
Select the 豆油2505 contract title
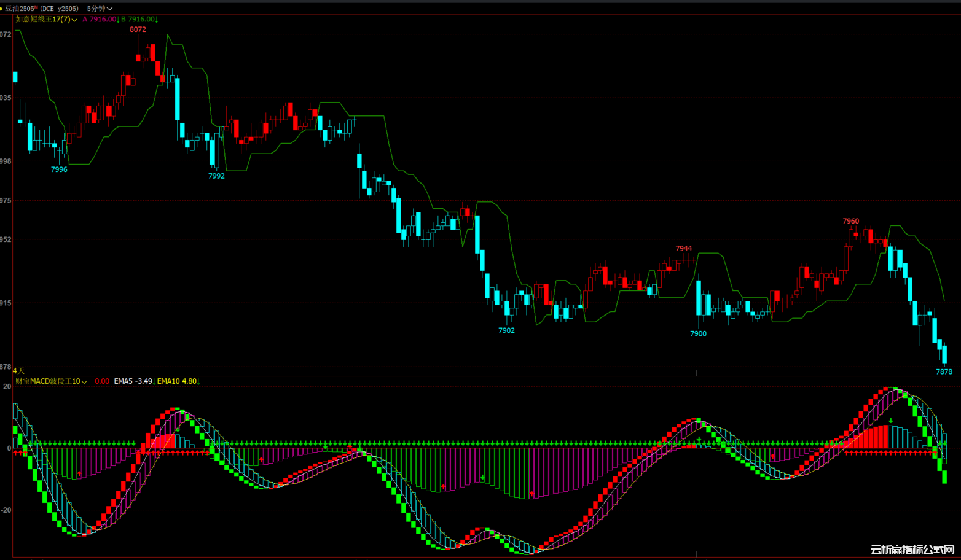[20, 9]
